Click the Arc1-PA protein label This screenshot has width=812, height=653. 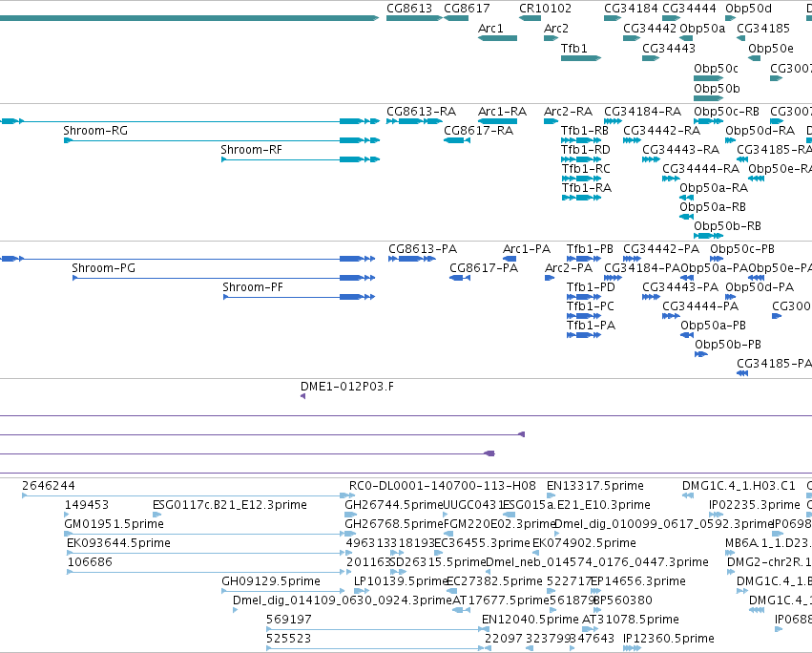(527, 249)
